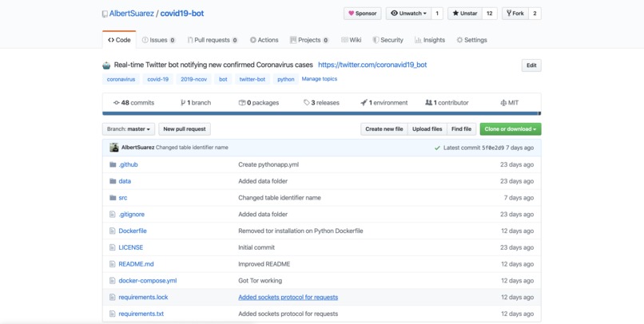The height and width of the screenshot is (324, 644).
Task: Click Upload files
Action: (427, 128)
